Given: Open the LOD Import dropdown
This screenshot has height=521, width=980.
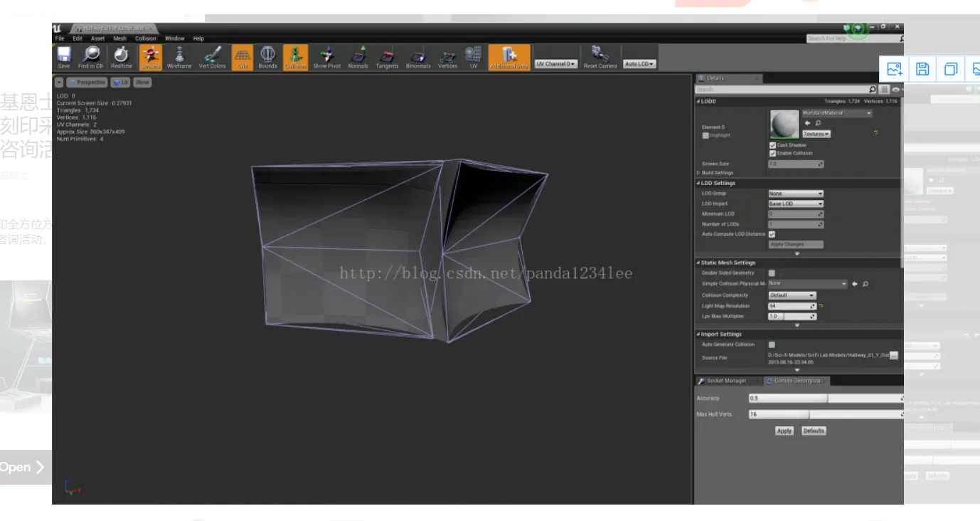Looking at the screenshot, I should 796,204.
